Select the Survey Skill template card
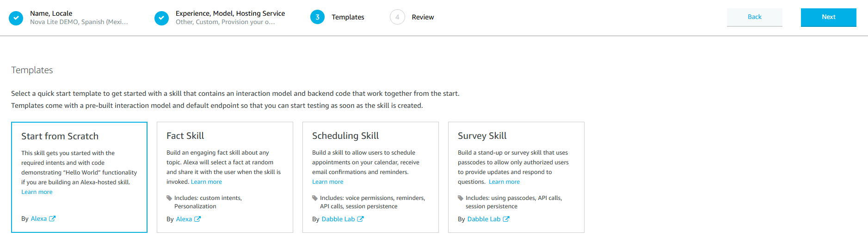 pos(516,136)
